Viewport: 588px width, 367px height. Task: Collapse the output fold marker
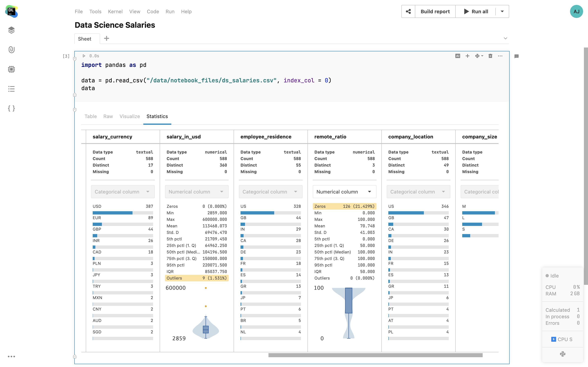(x=75, y=110)
